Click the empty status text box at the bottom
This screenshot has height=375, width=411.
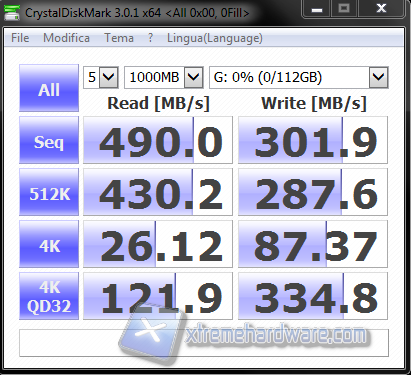click(204, 343)
